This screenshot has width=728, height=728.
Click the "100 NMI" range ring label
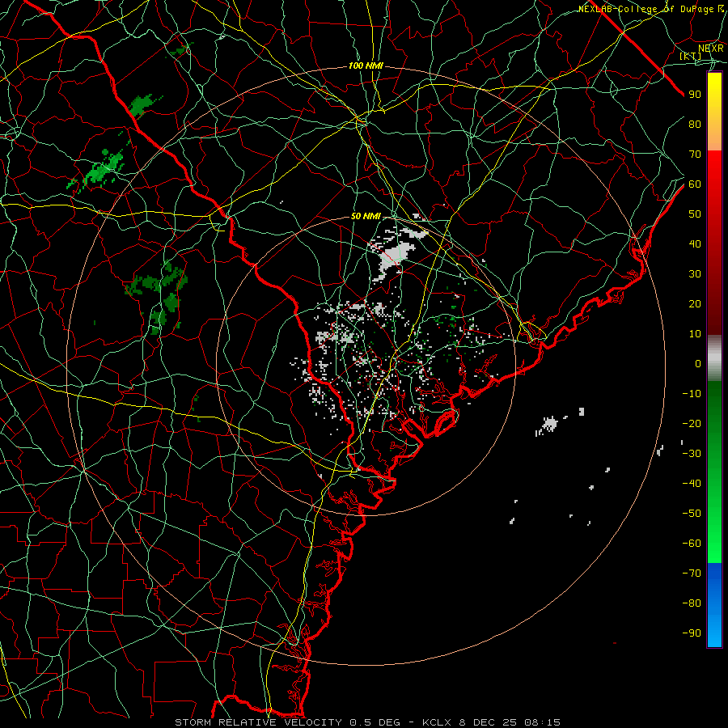coord(366,66)
